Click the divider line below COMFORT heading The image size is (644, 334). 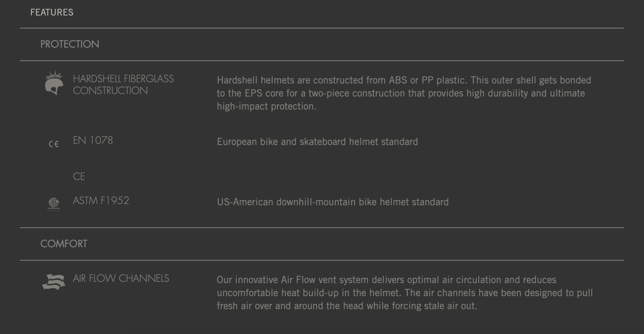pos(322,260)
